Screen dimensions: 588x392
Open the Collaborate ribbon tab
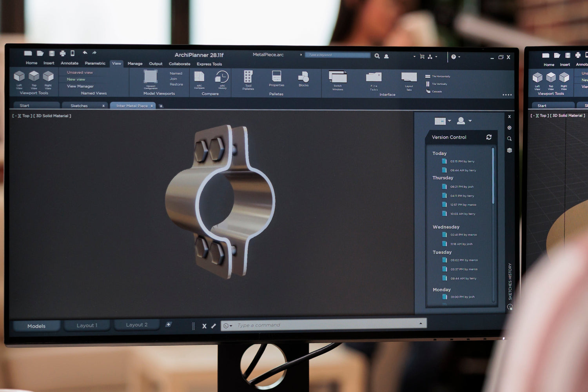tap(180, 64)
